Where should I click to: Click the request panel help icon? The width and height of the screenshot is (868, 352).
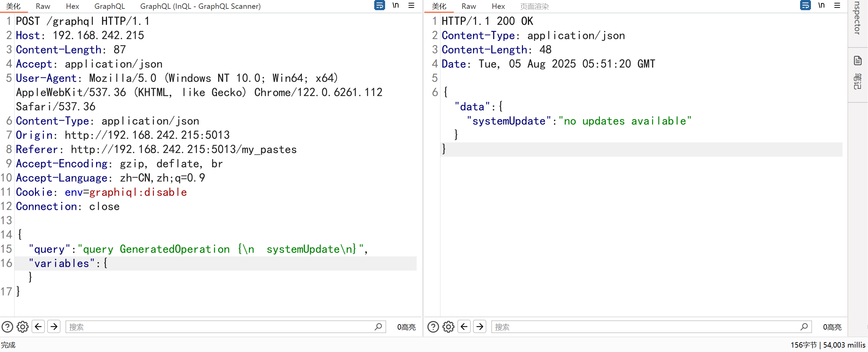[x=7, y=327]
